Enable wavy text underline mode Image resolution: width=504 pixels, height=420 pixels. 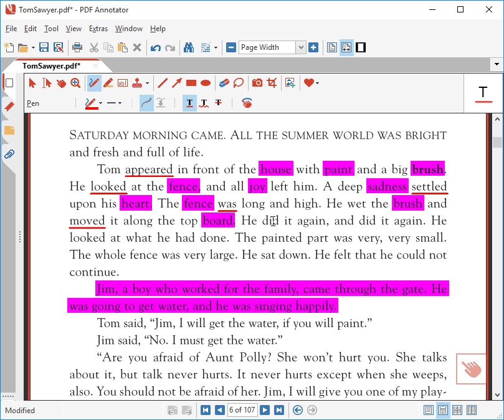[204, 103]
